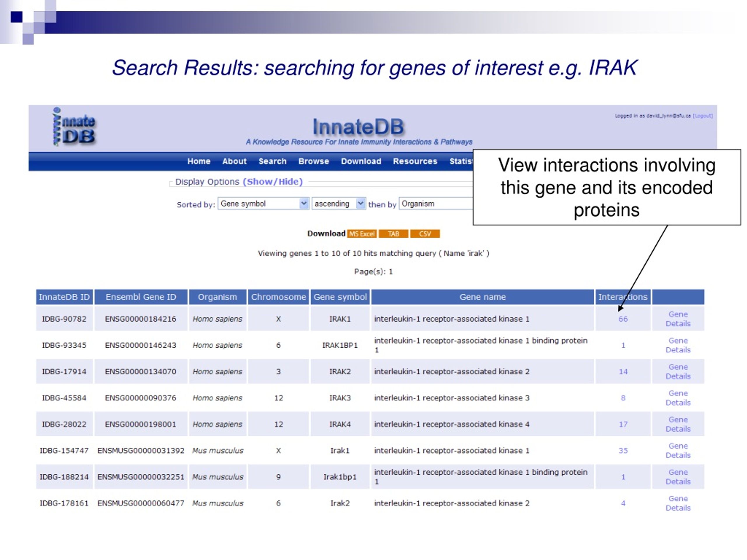Click the Chromosome column header
The image size is (747, 560).
coord(278,297)
